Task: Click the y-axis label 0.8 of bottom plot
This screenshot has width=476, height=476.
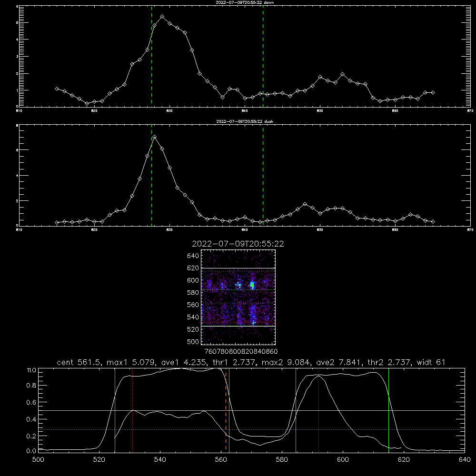Action: click(31, 386)
